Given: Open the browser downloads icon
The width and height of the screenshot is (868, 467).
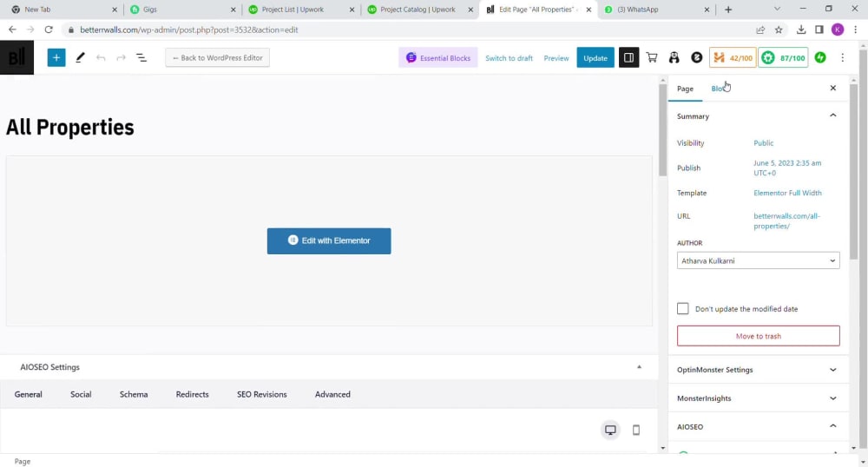Looking at the screenshot, I should [800, 30].
